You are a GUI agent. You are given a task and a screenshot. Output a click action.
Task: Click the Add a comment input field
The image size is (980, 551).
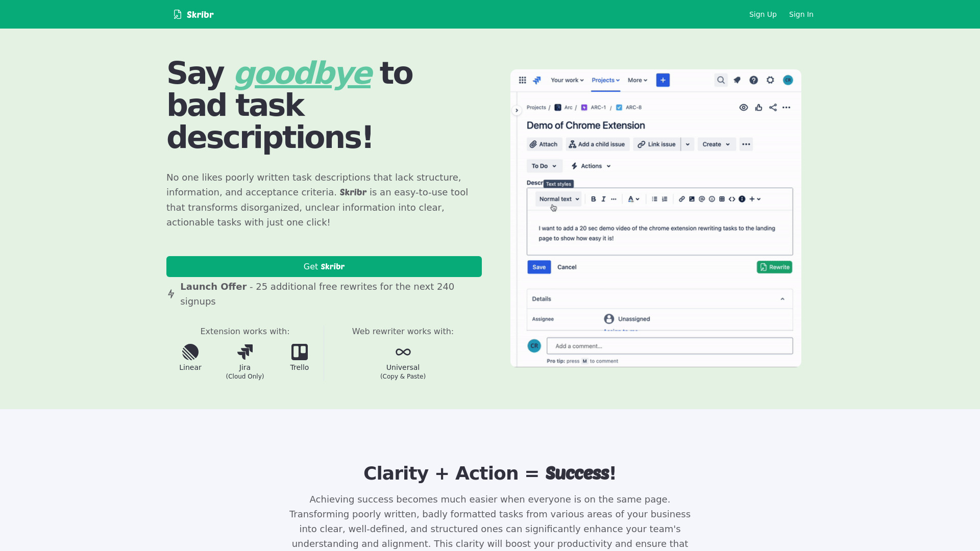click(x=670, y=346)
